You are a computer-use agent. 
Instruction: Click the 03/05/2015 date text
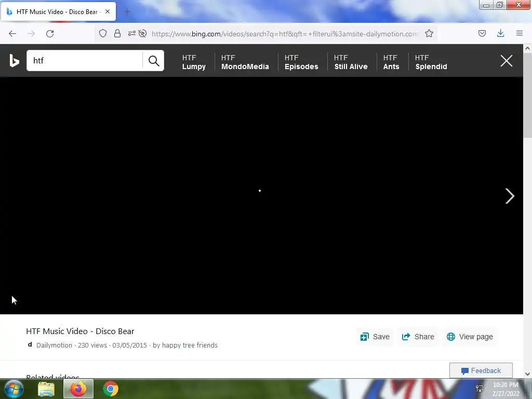[129, 345]
